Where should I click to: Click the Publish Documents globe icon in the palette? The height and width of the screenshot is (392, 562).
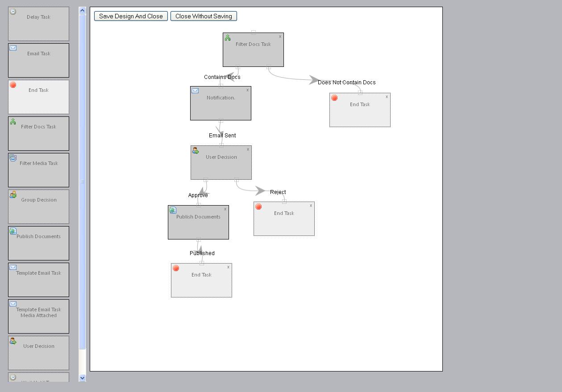pos(13,231)
